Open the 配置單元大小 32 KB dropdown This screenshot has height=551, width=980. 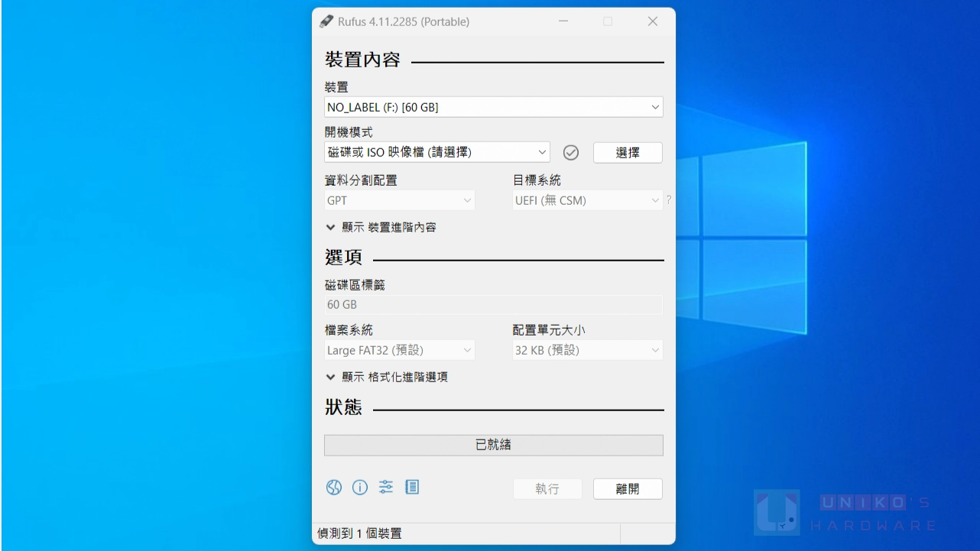[x=586, y=351]
